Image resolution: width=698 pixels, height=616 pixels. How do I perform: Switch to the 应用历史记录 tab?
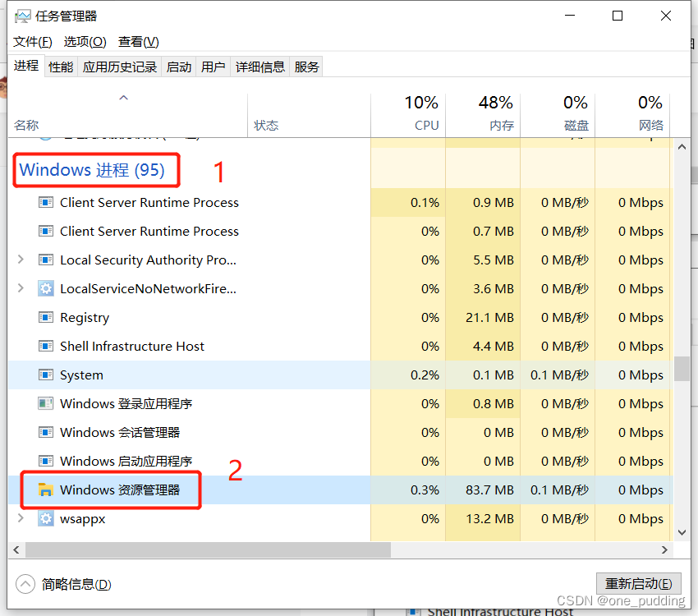click(x=120, y=67)
